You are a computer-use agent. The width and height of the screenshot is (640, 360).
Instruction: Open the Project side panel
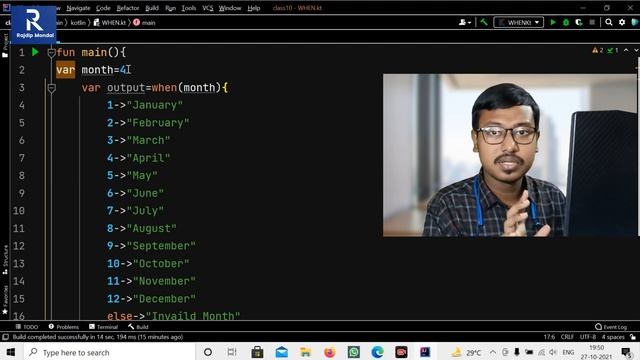pos(5,46)
